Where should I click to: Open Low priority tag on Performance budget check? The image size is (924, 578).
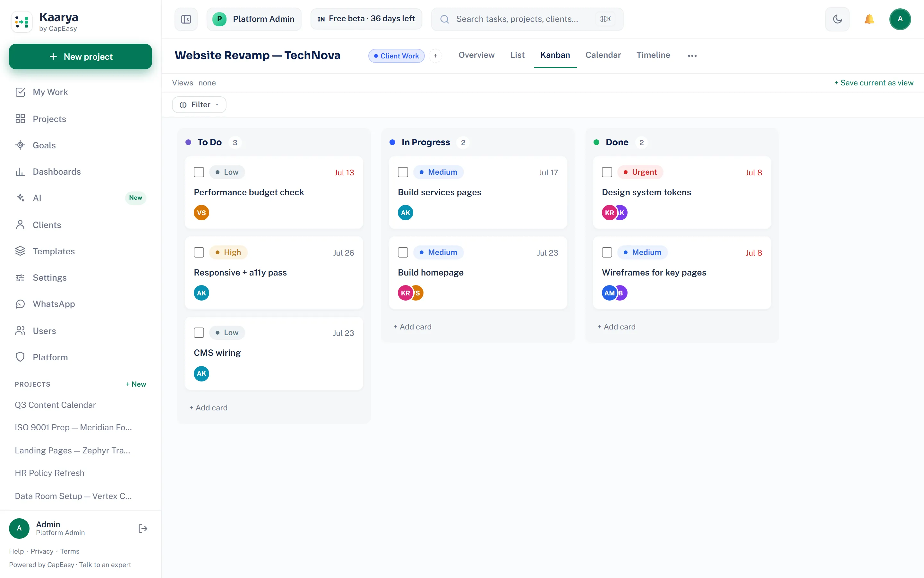227,172
